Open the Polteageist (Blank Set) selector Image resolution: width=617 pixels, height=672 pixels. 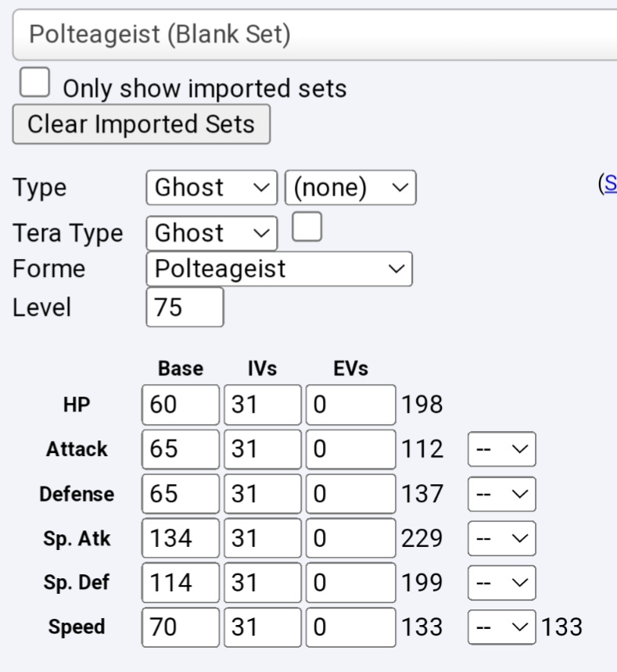coord(313,36)
